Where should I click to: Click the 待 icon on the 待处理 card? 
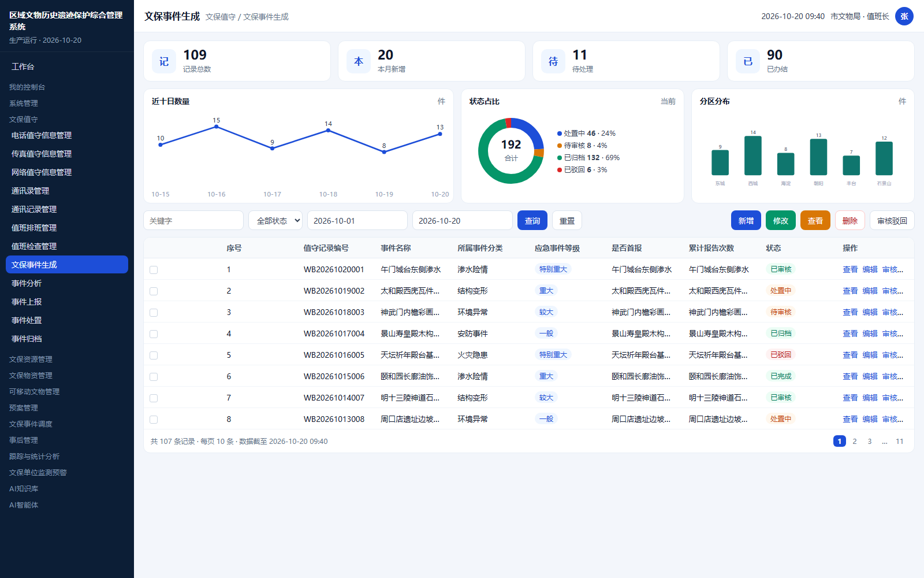tap(553, 61)
